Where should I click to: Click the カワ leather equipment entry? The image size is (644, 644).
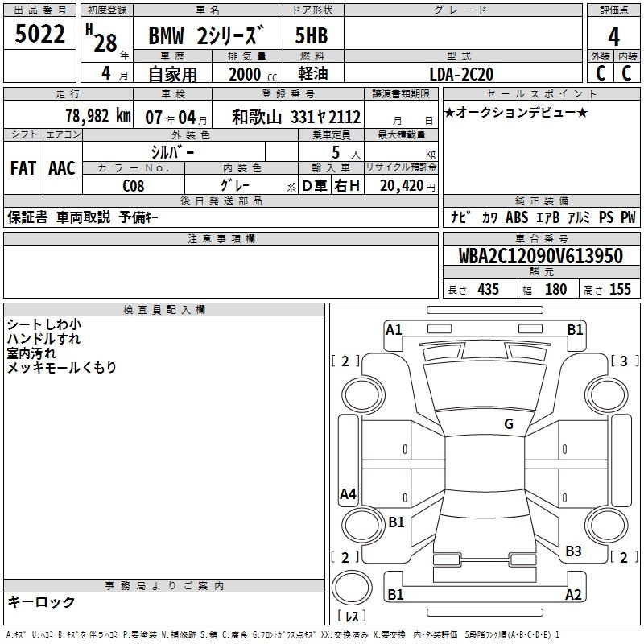pos(489,217)
